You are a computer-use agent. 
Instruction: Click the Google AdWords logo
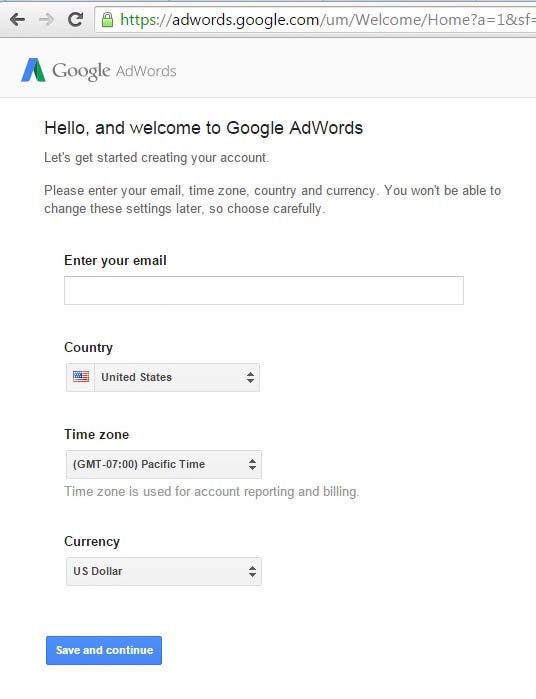click(99, 70)
